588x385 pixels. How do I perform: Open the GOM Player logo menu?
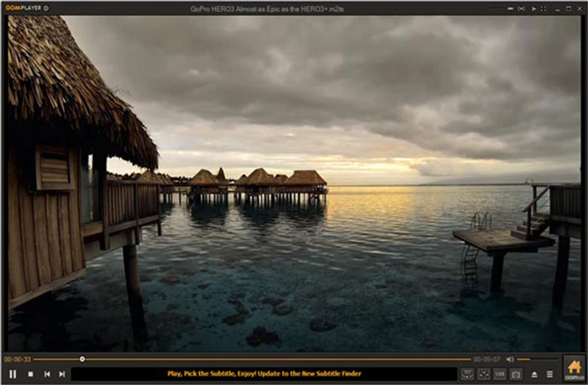tap(21, 8)
